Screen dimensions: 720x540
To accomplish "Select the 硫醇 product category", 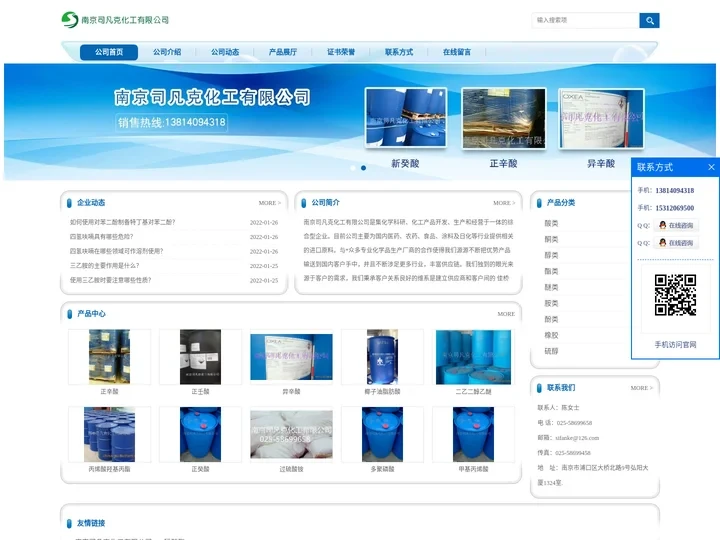I will [x=551, y=351].
